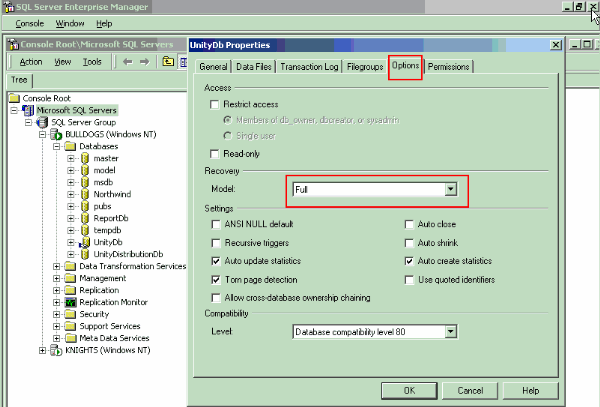This screenshot has width=600, height=407.
Task: Open the Action menu
Action: point(31,62)
